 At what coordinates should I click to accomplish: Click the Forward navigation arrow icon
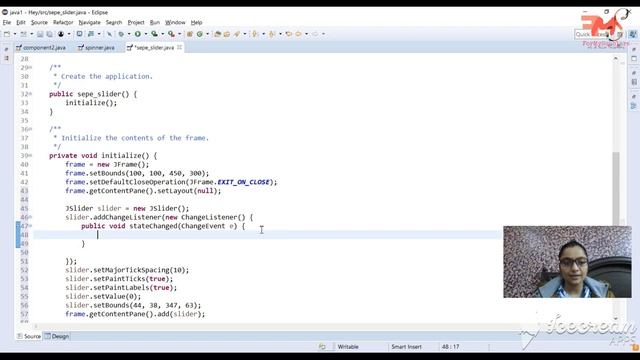tap(315, 34)
